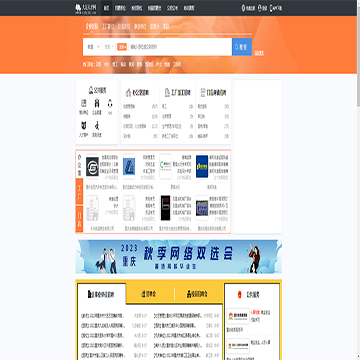Select the white active first tab in the yellow section
The width and height of the screenshot is (360, 360).
tap(102, 294)
